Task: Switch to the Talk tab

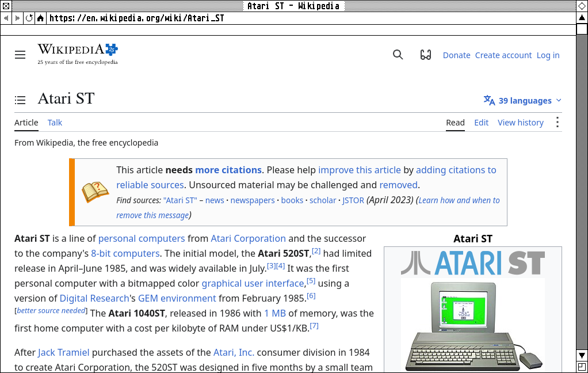Action: point(55,123)
